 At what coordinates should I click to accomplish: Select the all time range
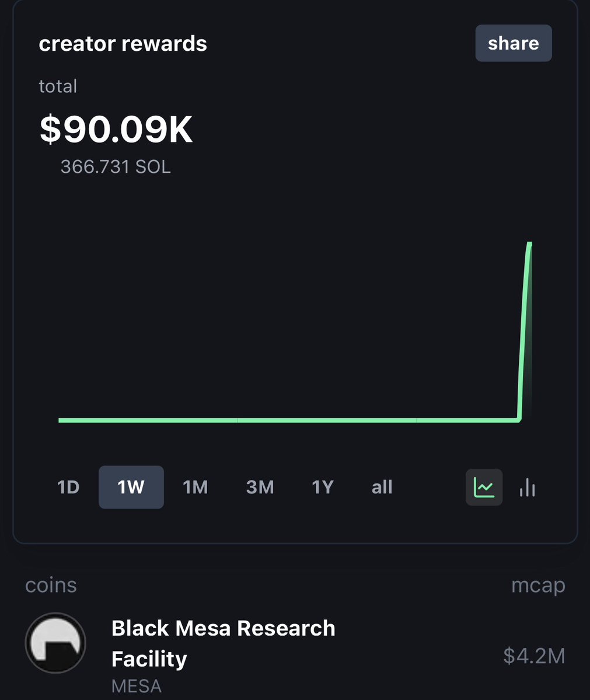point(382,487)
